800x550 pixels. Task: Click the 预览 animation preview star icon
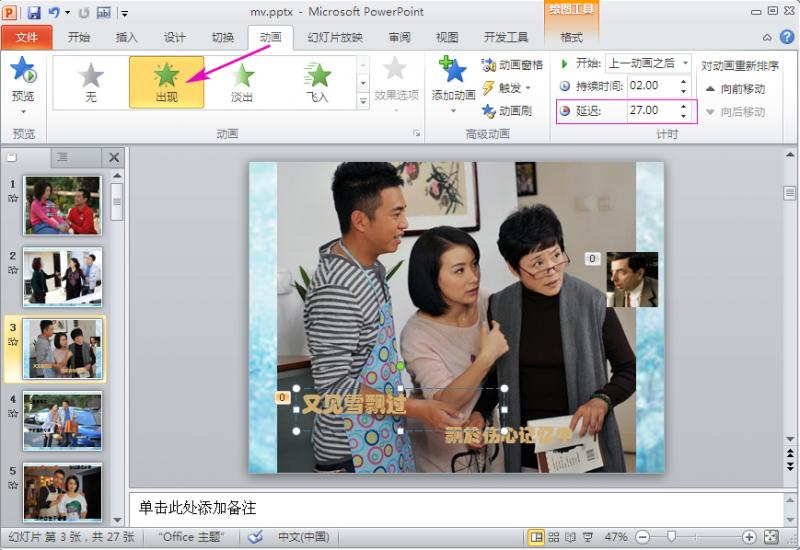[x=23, y=69]
